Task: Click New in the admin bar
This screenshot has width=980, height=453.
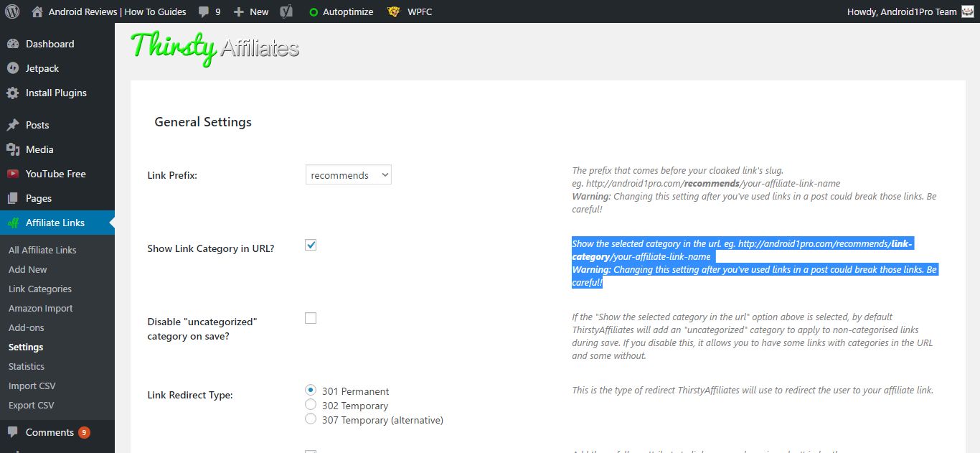Action: [259, 11]
